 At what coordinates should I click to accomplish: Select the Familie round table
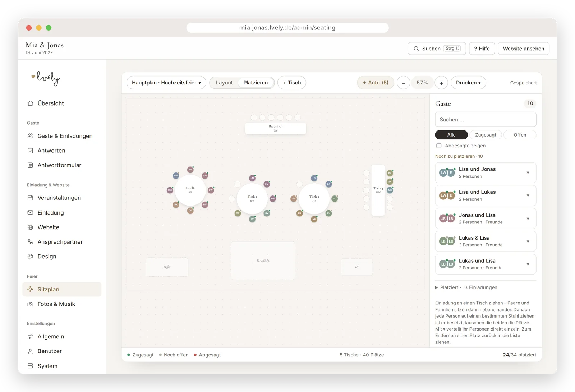point(190,190)
